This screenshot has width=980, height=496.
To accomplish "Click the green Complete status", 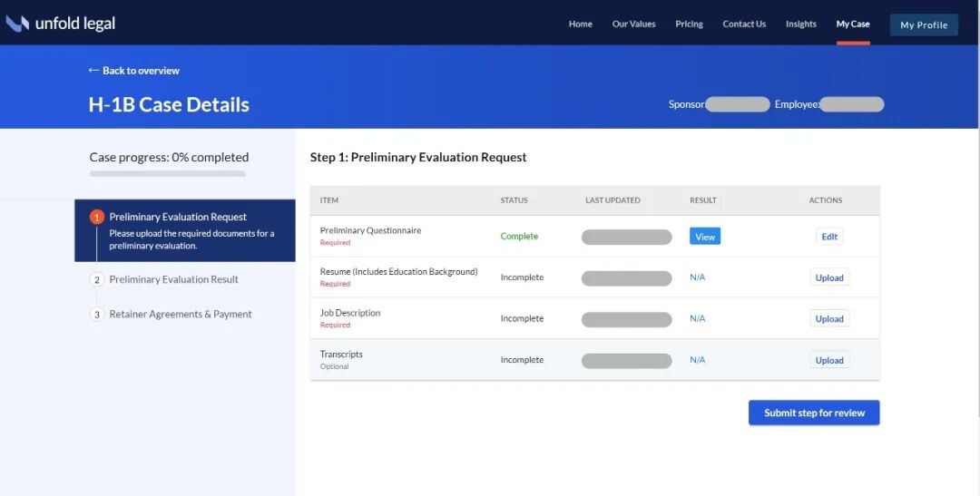I will 519,236.
